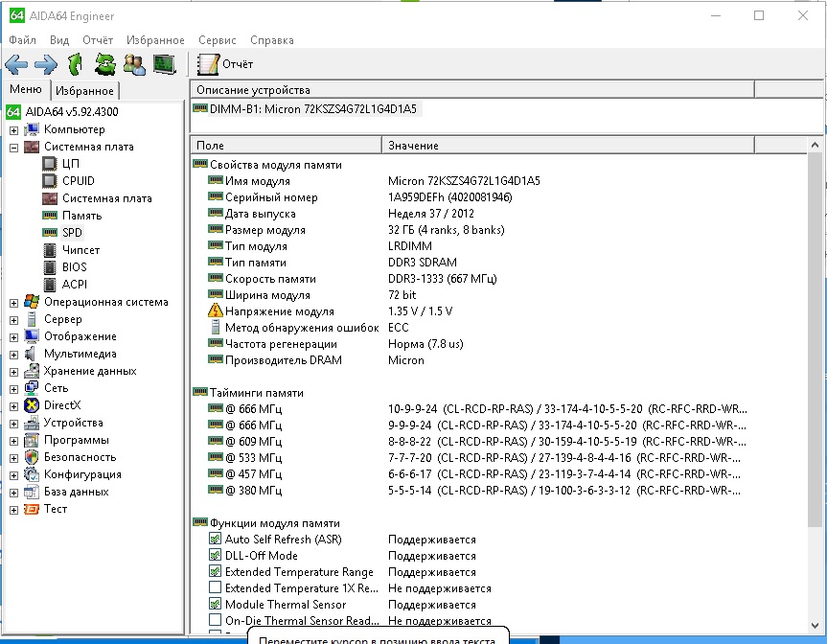This screenshot has width=827, height=644.
Task: Open the Вид menu
Action: pyautogui.click(x=59, y=40)
